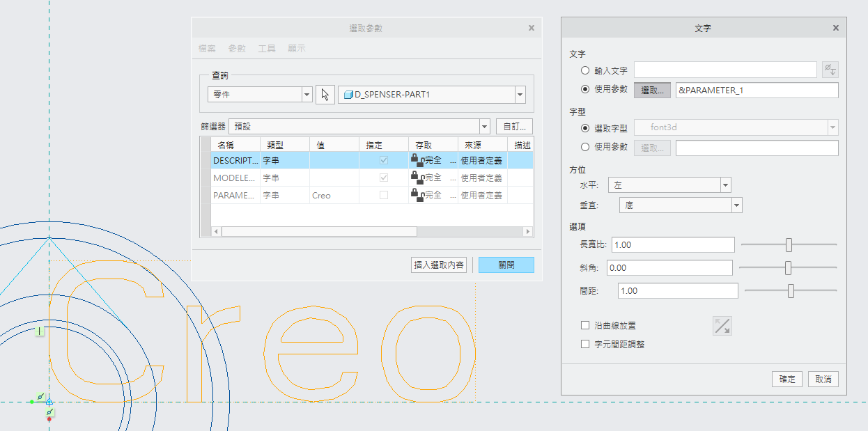Expand the 篩選器 filter dropdown

point(485,127)
